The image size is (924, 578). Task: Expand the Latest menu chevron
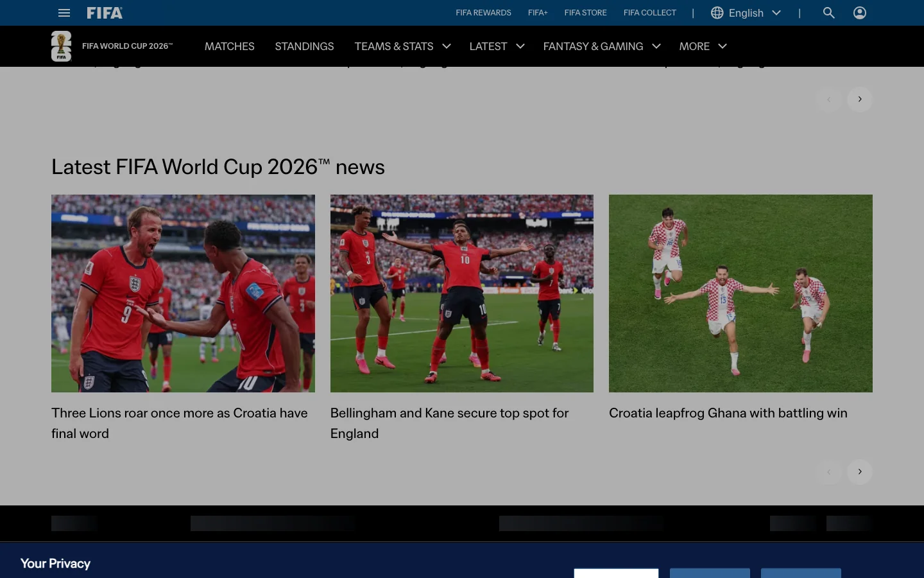pos(520,46)
